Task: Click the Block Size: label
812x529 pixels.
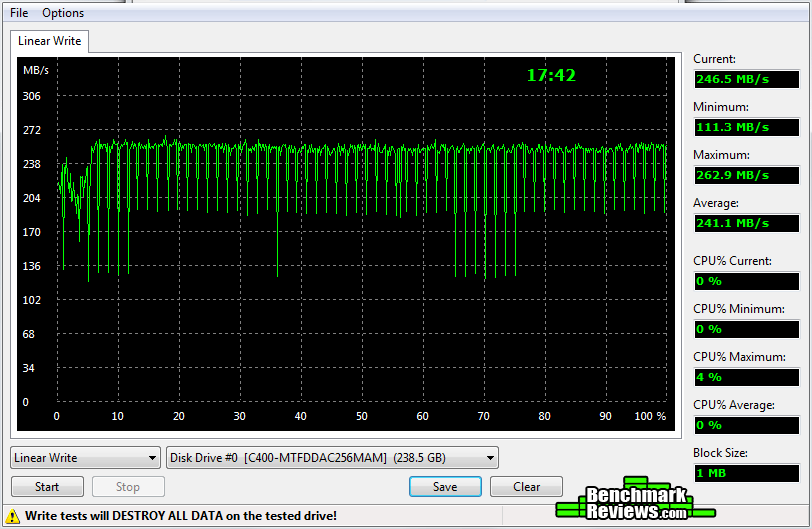Action: point(720,453)
